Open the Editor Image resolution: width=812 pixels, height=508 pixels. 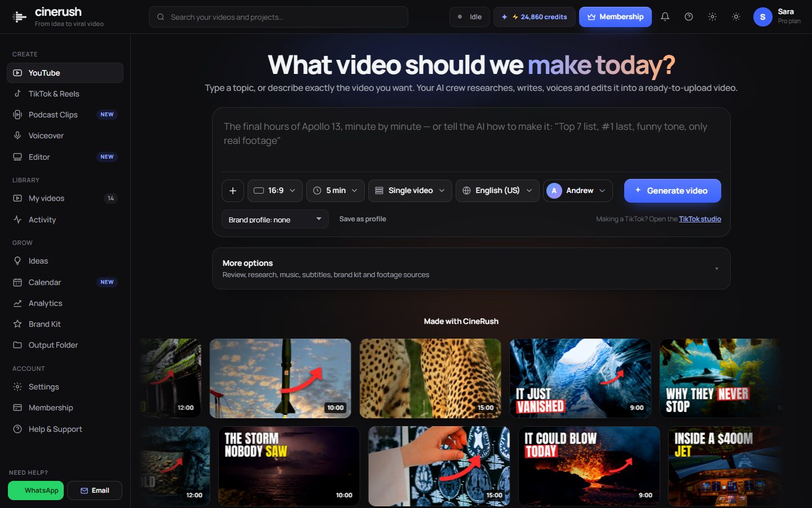tap(65, 157)
